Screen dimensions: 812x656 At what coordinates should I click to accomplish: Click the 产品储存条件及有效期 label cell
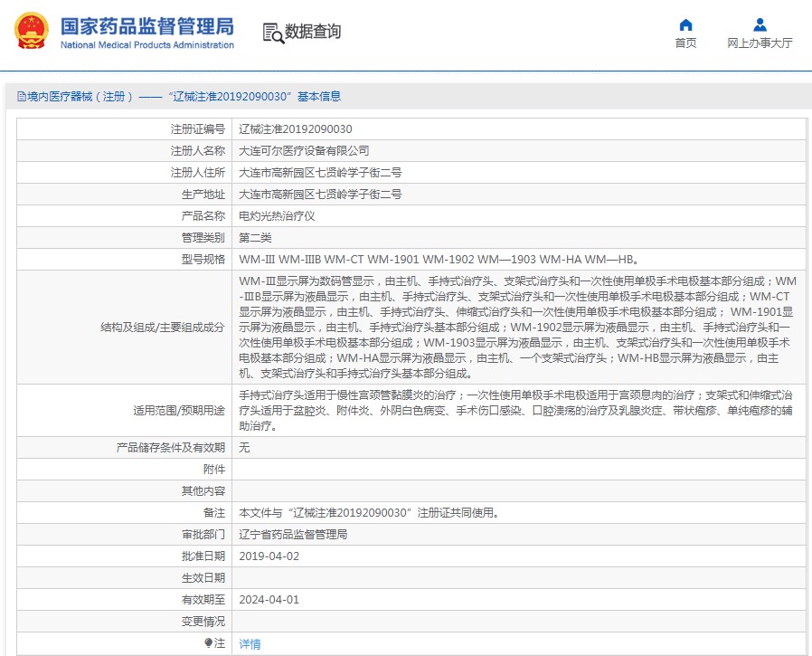[x=124, y=448]
